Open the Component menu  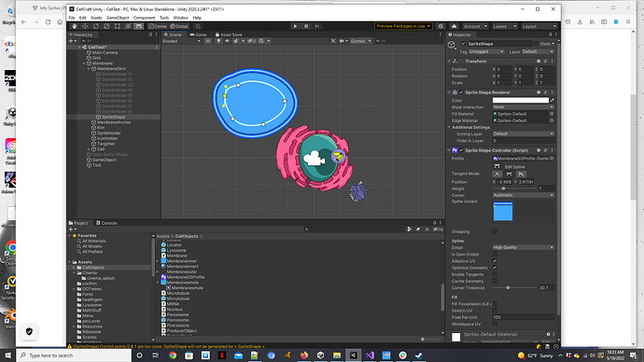(x=144, y=18)
